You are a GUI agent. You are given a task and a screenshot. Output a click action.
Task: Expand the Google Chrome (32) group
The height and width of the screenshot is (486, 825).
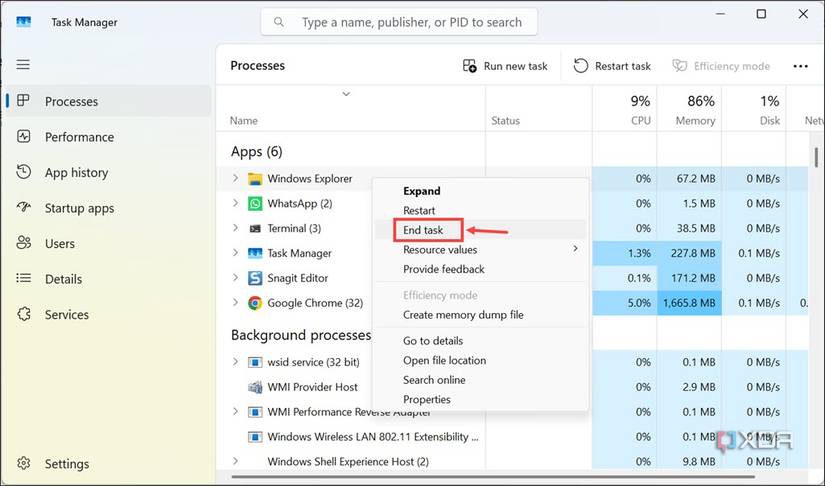tap(236, 302)
